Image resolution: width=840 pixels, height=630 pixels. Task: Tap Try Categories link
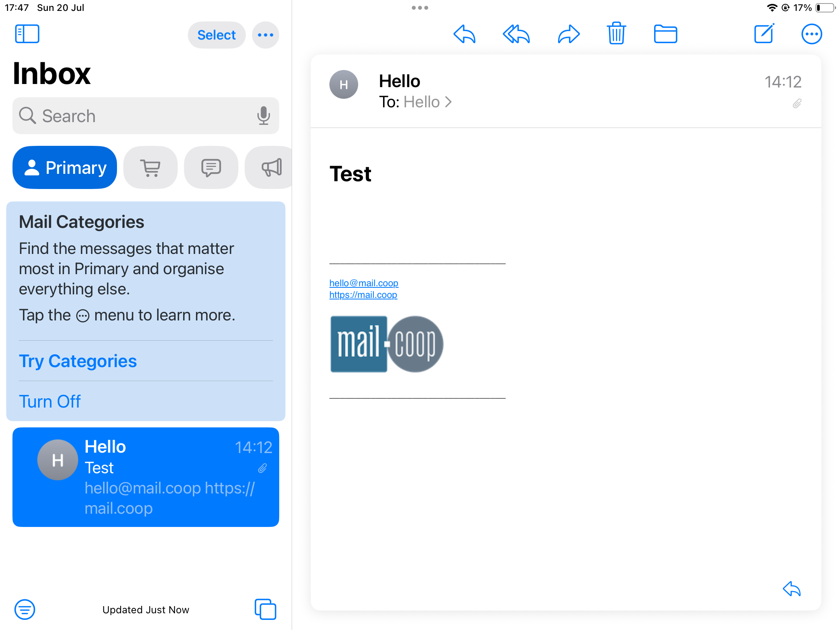tap(78, 361)
